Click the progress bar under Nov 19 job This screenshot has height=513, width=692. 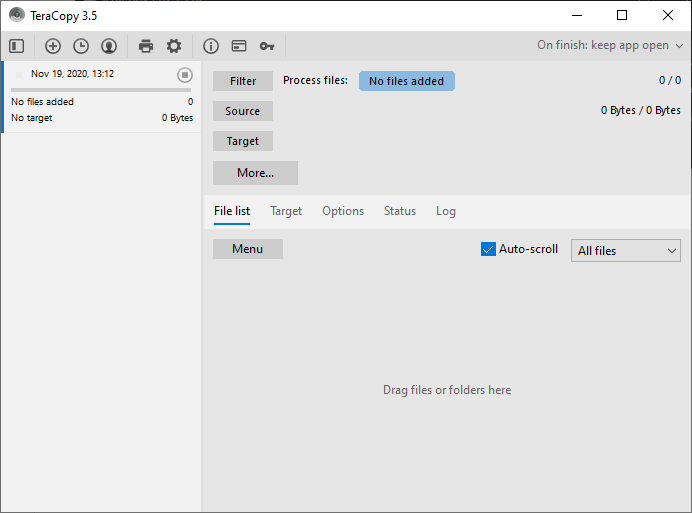(x=101, y=90)
